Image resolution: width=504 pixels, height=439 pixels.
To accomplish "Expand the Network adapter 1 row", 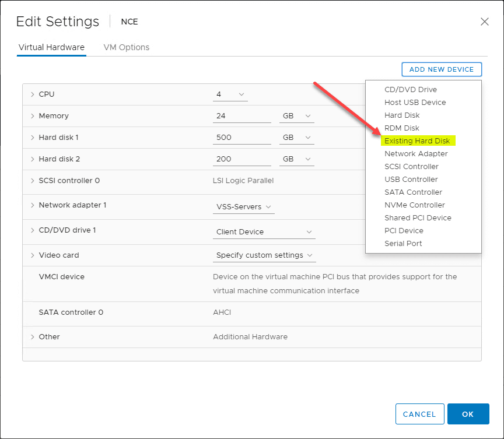I will [33, 205].
